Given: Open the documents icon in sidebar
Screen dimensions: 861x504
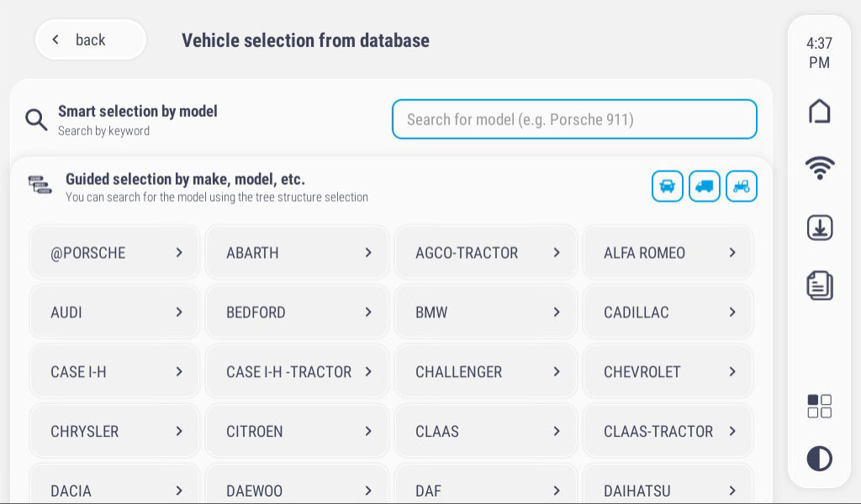Looking at the screenshot, I should [x=819, y=286].
